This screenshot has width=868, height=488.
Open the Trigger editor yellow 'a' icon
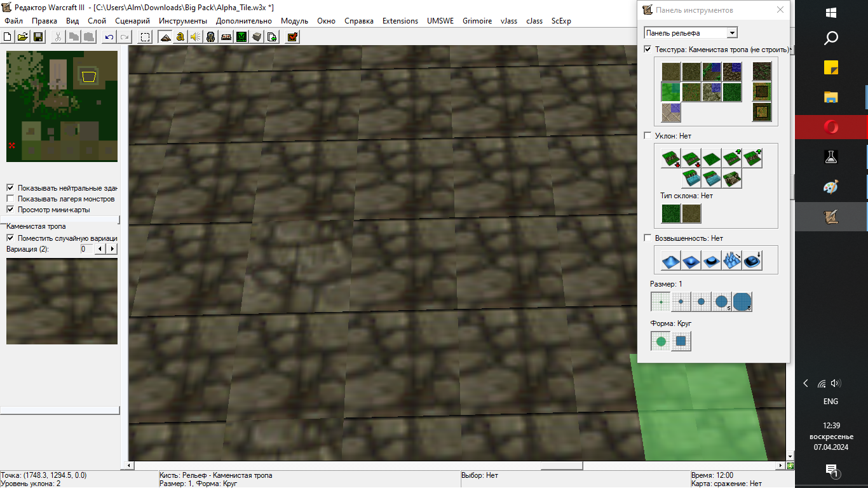tap(180, 37)
